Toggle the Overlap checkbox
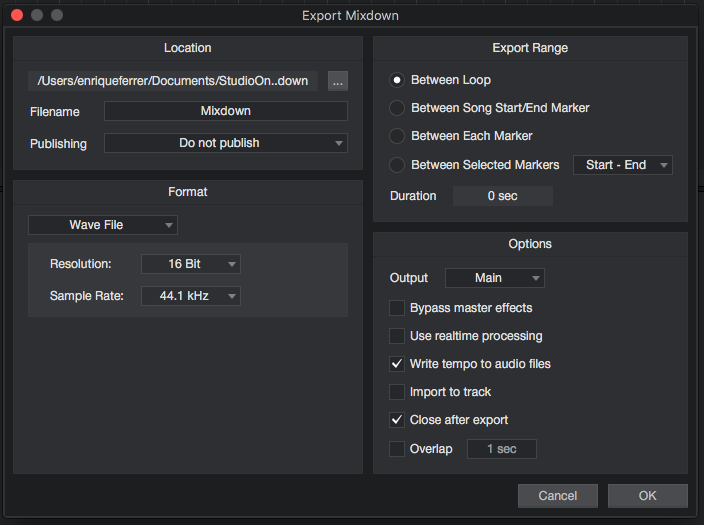 click(x=397, y=449)
